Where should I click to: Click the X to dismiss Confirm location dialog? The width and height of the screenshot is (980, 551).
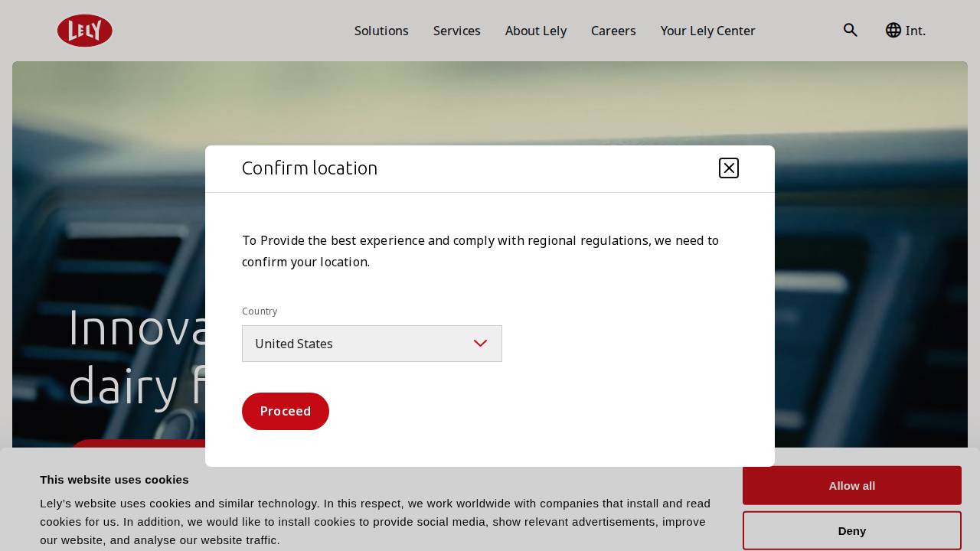728,168
